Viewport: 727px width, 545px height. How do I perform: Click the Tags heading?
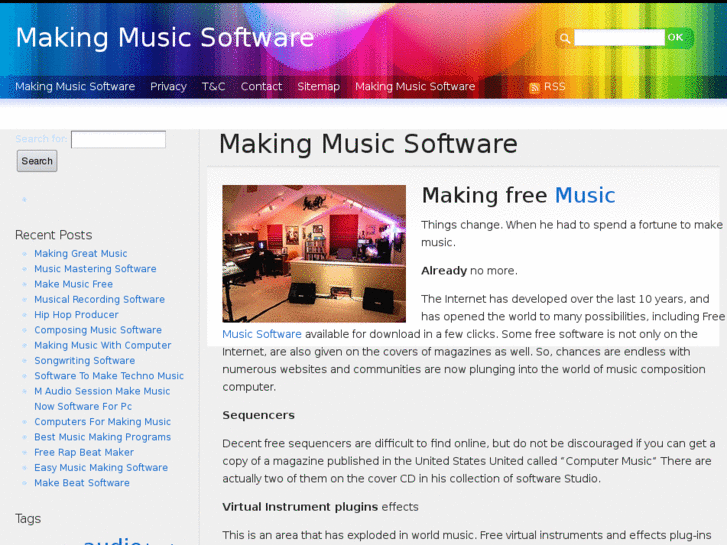[x=28, y=519]
